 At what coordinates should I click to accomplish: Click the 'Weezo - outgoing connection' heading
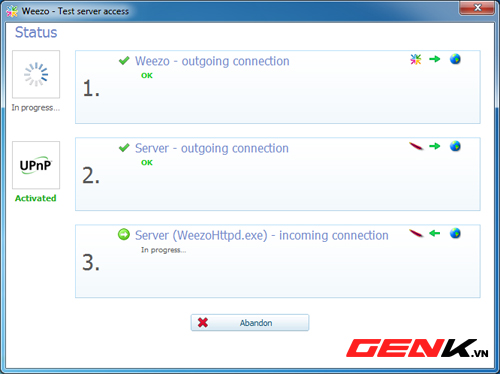(212, 61)
